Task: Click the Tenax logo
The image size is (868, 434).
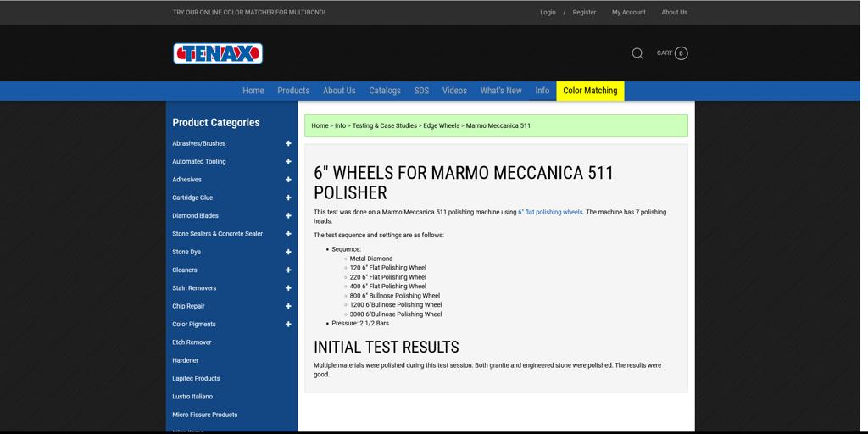Action: pos(218,53)
